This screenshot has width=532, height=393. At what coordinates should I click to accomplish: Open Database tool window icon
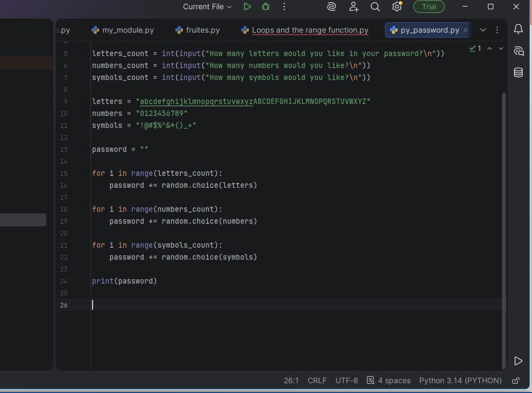[x=518, y=72]
